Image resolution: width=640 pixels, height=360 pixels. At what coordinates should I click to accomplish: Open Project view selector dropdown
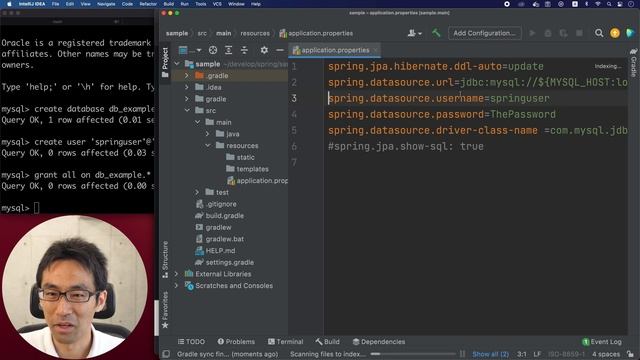tap(190, 50)
